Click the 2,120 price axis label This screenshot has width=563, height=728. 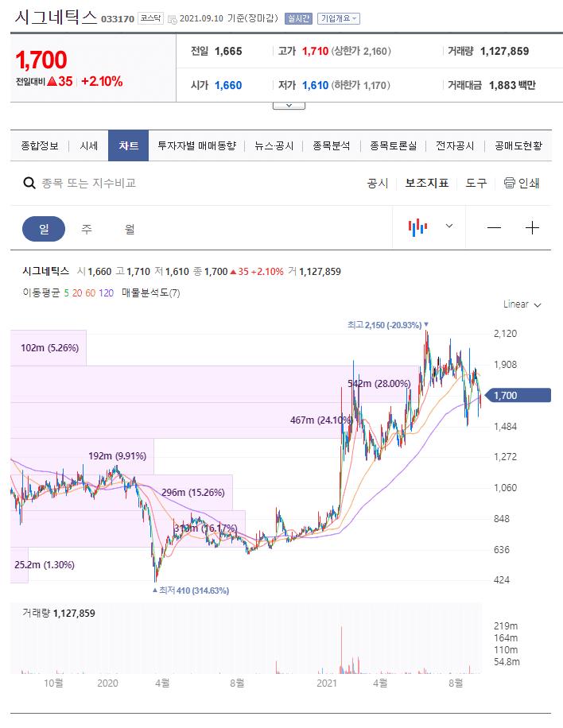click(506, 333)
